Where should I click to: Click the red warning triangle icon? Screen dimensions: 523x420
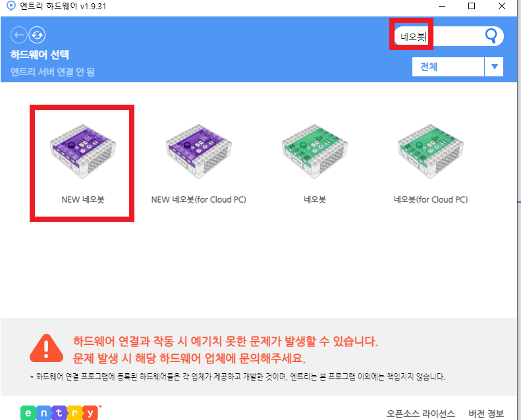(x=46, y=348)
